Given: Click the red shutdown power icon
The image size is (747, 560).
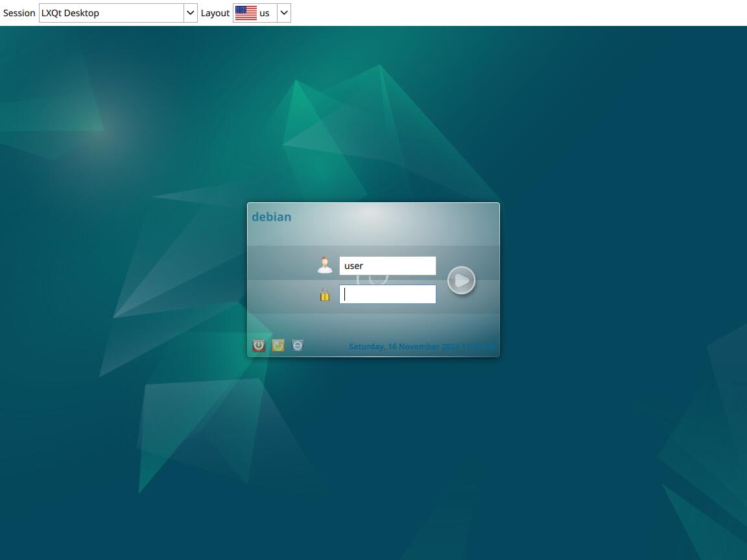Looking at the screenshot, I should pos(259,345).
